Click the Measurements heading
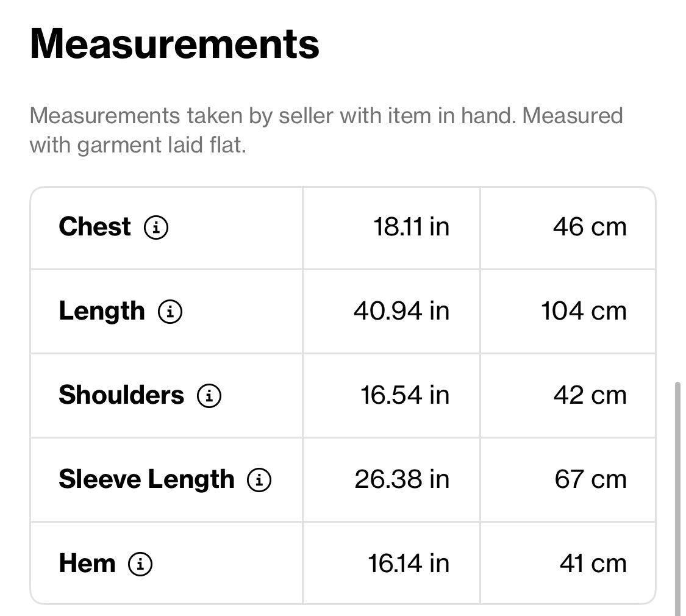 [x=174, y=44]
